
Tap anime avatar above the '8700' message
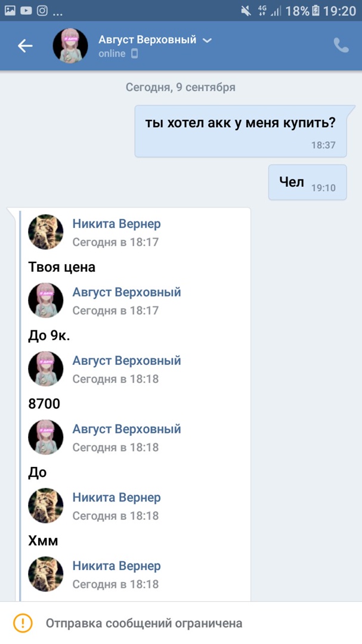pos(46,369)
